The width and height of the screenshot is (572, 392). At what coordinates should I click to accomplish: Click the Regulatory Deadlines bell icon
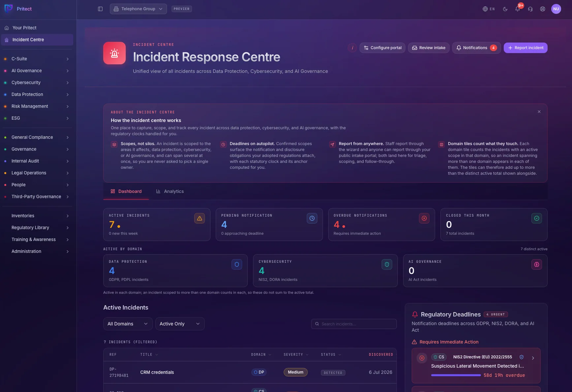click(415, 315)
